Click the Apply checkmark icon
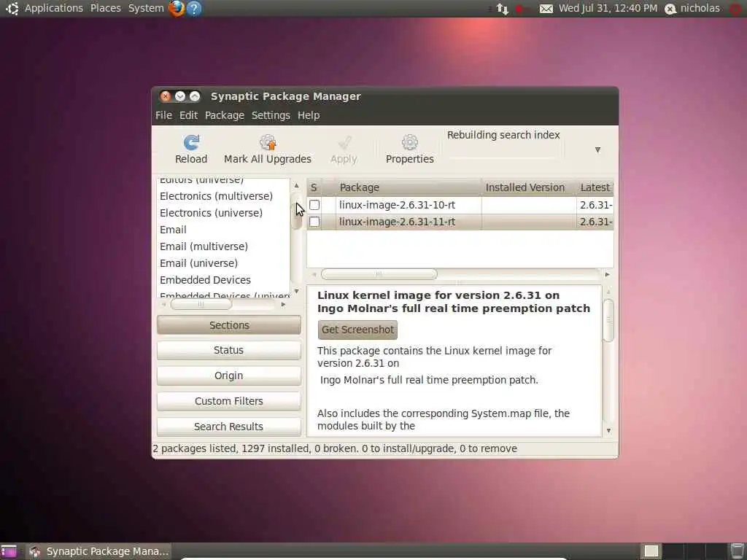This screenshot has width=747, height=560. pos(344,142)
